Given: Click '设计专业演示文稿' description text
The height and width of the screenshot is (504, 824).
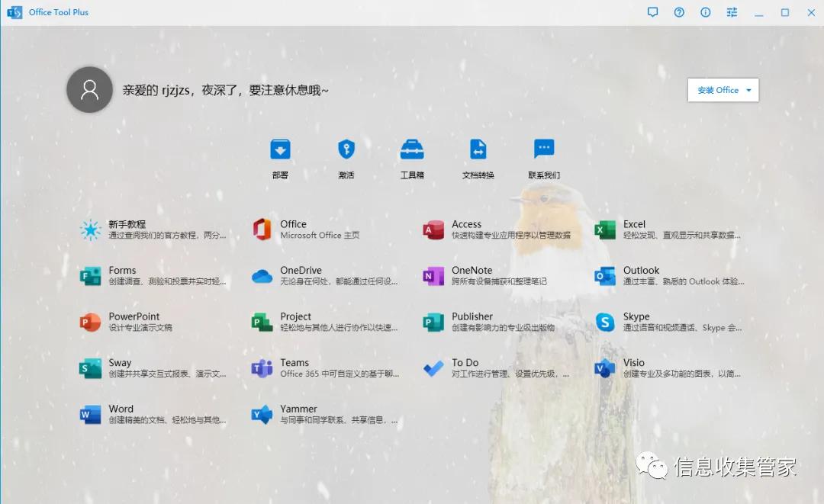Looking at the screenshot, I should coord(140,328).
